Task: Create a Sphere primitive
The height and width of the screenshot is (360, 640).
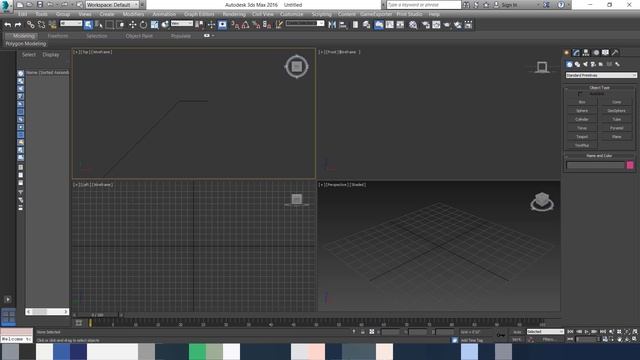Action: 582,111
